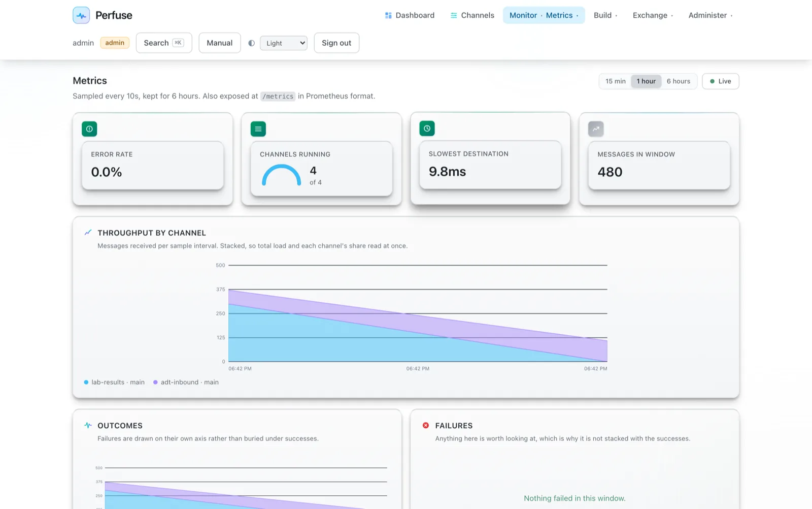This screenshot has width=812, height=509.
Task: Click the green Channels Running card icon
Action: pos(258,129)
